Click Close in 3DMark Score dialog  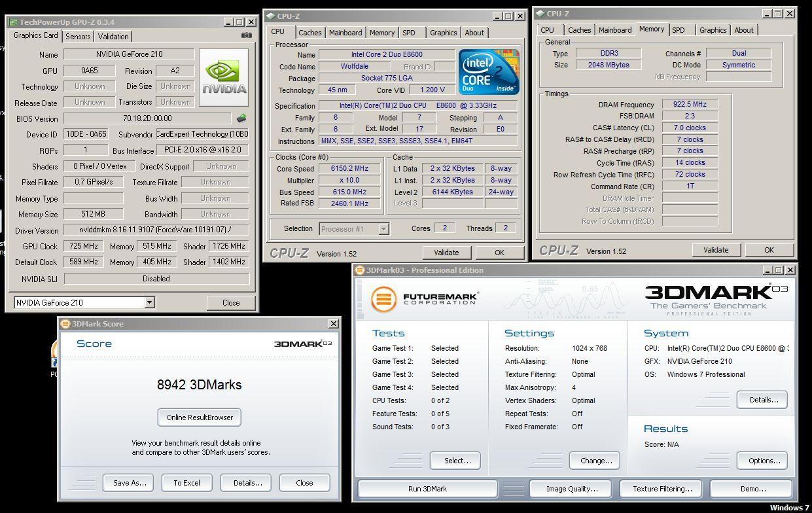click(304, 483)
